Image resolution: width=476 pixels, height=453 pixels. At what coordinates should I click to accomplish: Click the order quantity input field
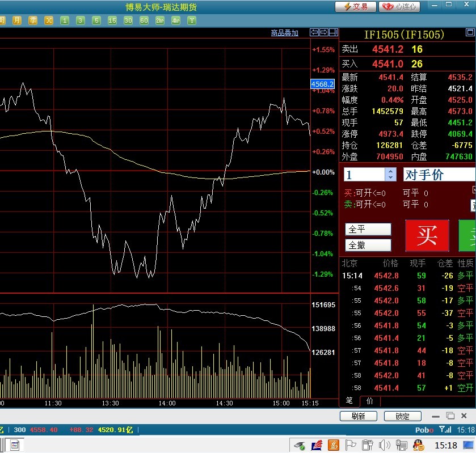(364, 175)
